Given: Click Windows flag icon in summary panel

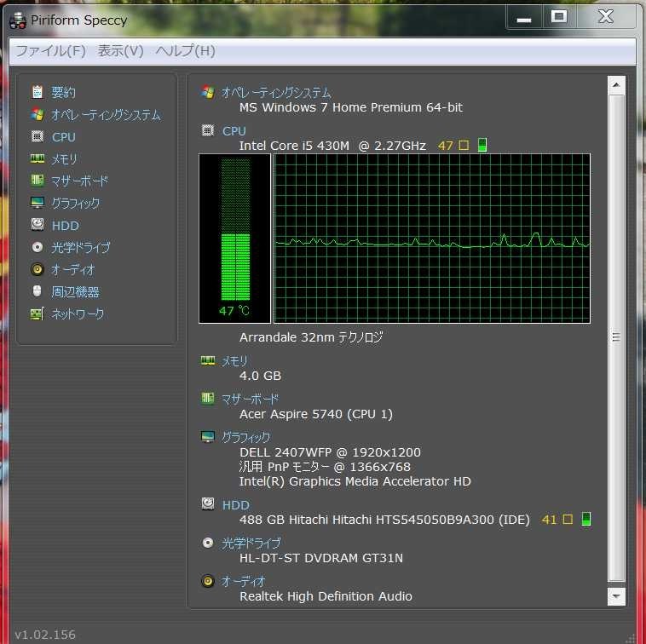Looking at the screenshot, I should click(208, 92).
